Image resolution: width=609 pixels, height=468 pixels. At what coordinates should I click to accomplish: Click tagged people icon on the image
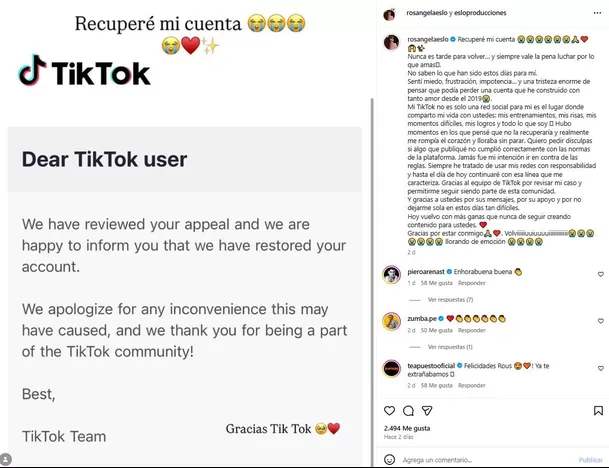(x=5, y=459)
